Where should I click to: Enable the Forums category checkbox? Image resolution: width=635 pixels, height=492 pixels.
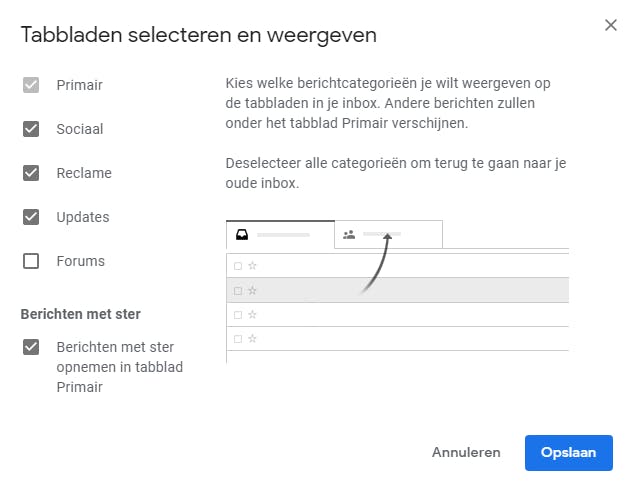coord(31,261)
